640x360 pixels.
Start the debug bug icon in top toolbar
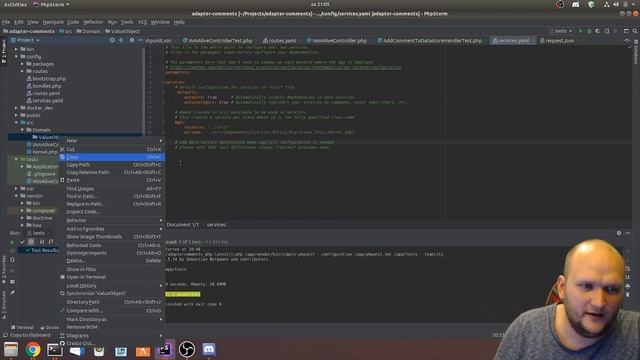pyautogui.click(x=589, y=31)
